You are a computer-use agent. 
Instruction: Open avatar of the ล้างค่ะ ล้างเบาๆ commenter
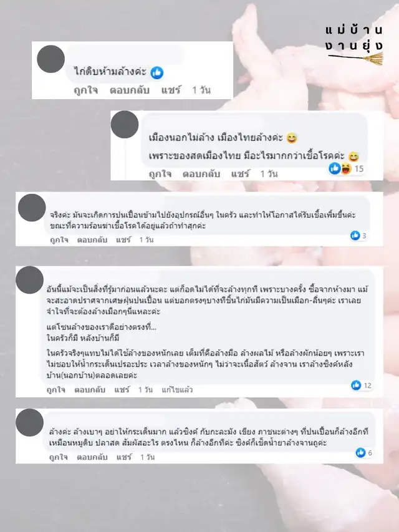[29, 422]
